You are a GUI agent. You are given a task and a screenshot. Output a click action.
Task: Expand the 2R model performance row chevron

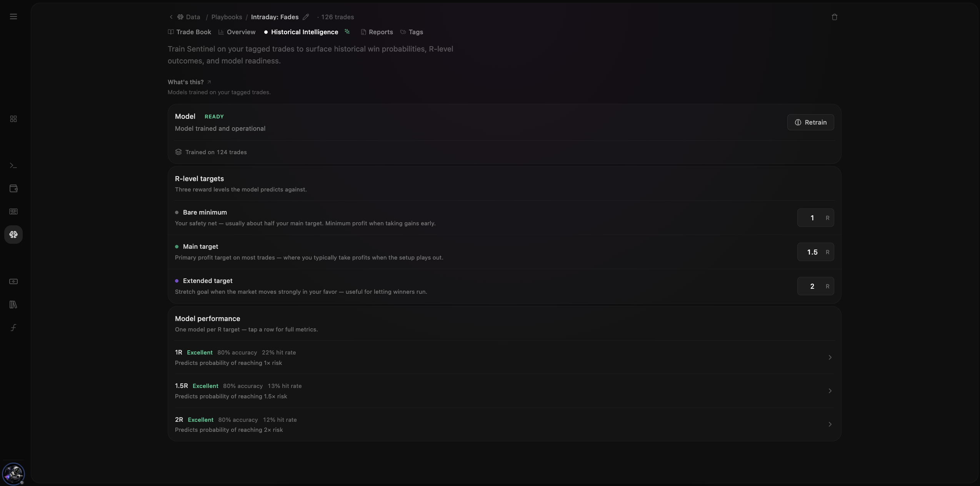(830, 424)
